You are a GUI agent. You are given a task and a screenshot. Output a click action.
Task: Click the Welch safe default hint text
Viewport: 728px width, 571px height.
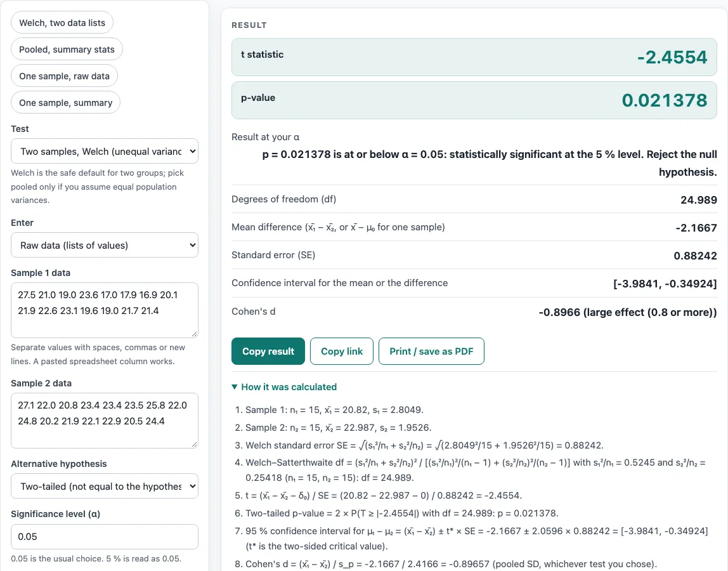pyautogui.click(x=98, y=187)
